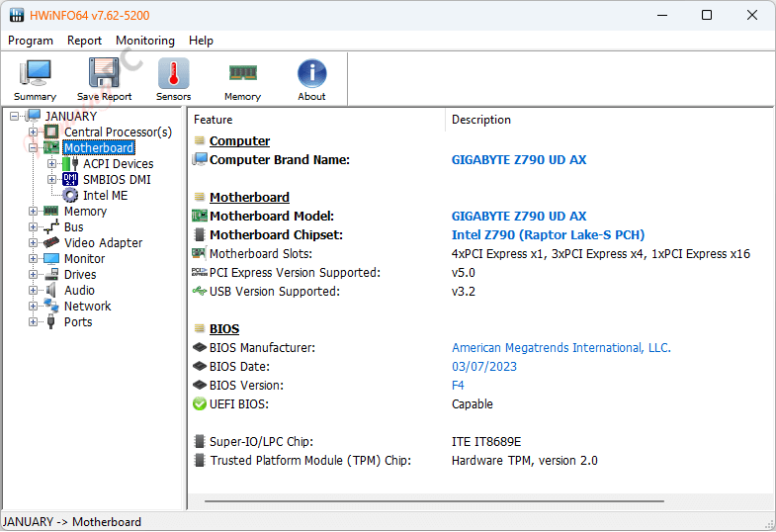Open the Monitoring menu

pos(145,41)
